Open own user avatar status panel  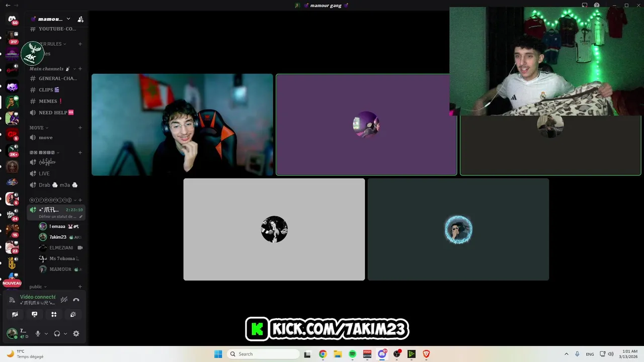point(12,333)
